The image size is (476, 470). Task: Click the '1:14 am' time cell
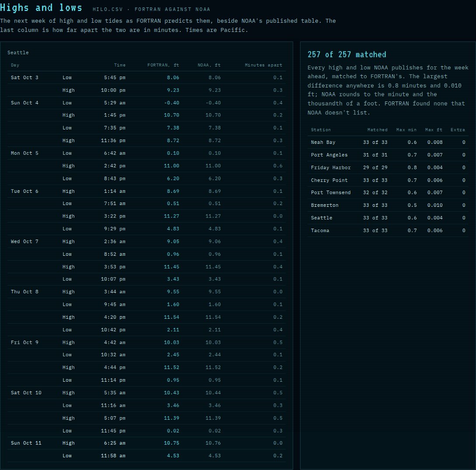pyautogui.click(x=115, y=191)
